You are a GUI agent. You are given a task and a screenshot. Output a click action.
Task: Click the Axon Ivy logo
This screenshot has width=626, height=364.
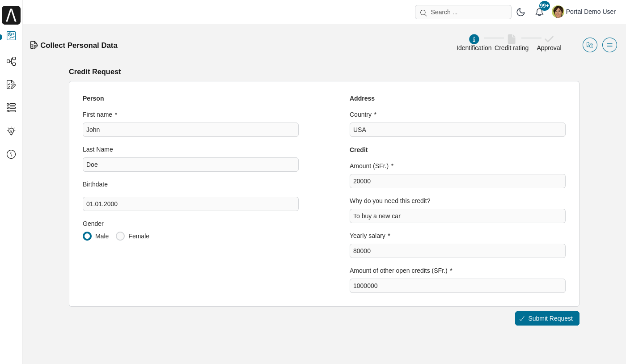[11, 15]
